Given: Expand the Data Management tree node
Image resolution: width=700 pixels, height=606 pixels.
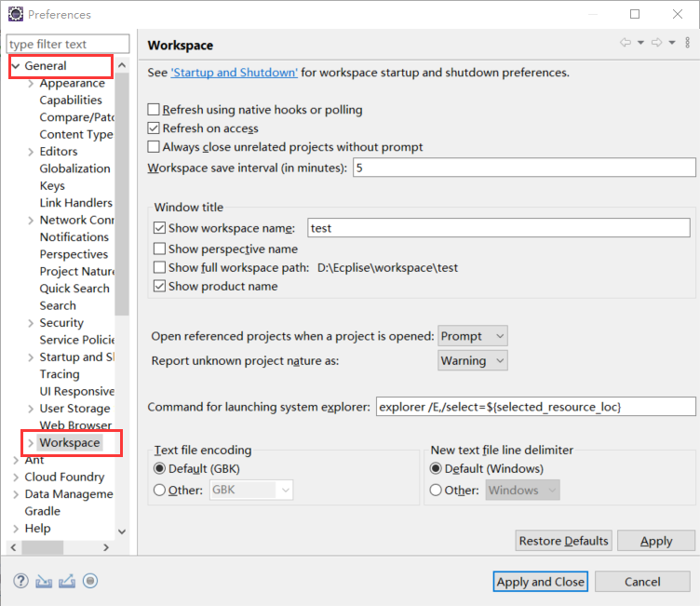Looking at the screenshot, I should tap(16, 494).
